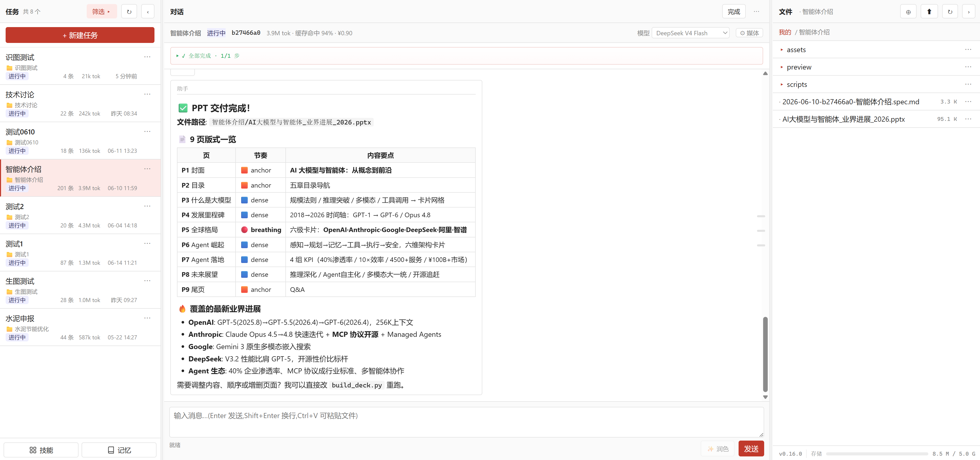
Task: Click the storage usage progress bar
Action: (x=877, y=454)
